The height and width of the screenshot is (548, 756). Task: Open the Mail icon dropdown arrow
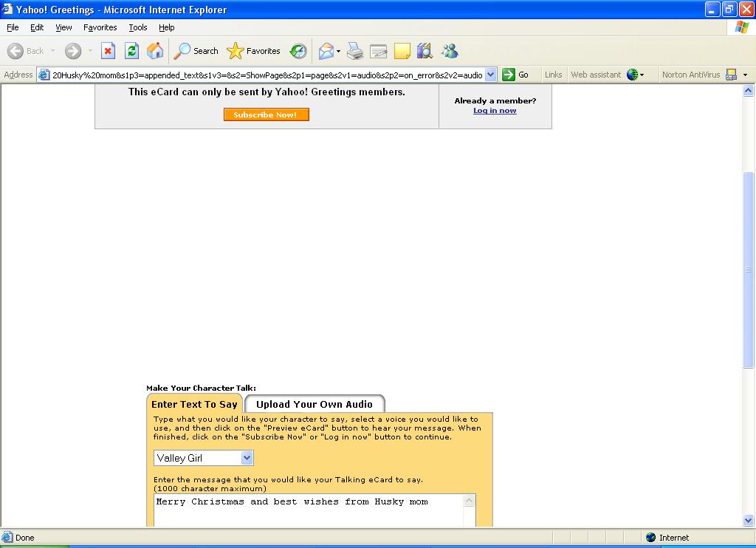tap(338, 51)
